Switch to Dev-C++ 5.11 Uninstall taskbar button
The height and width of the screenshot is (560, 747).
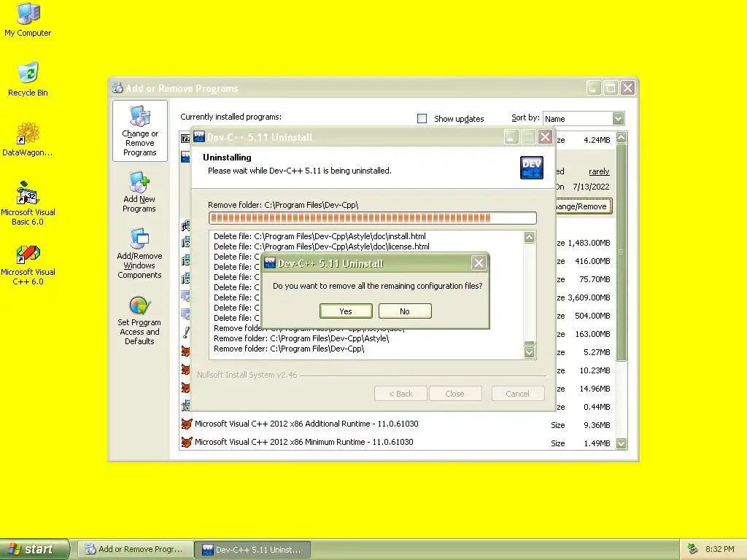pos(252,550)
